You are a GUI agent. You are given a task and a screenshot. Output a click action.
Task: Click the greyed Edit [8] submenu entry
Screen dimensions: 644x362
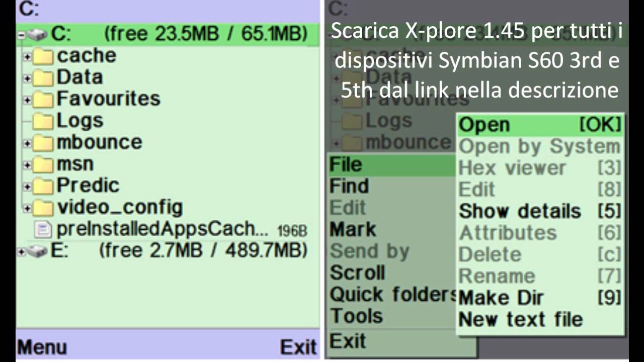(540, 190)
